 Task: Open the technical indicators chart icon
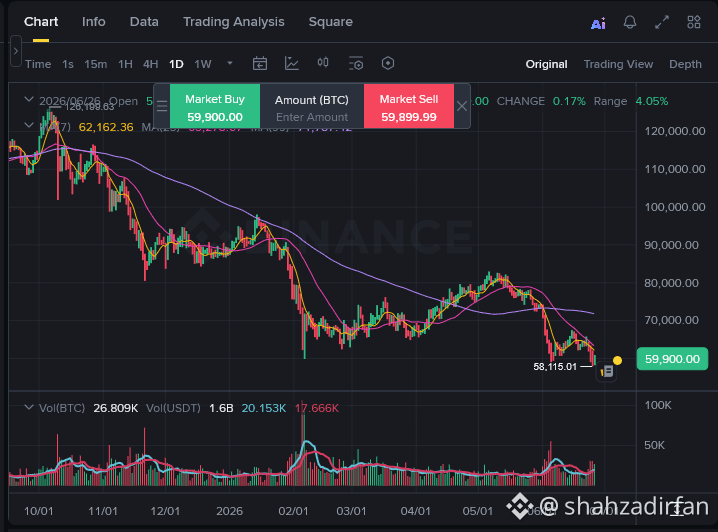tap(292, 63)
